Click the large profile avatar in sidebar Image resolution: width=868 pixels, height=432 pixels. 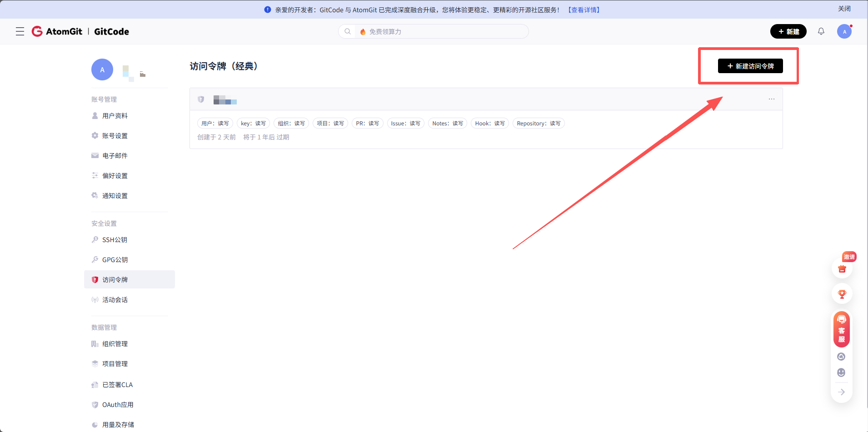pyautogui.click(x=102, y=70)
